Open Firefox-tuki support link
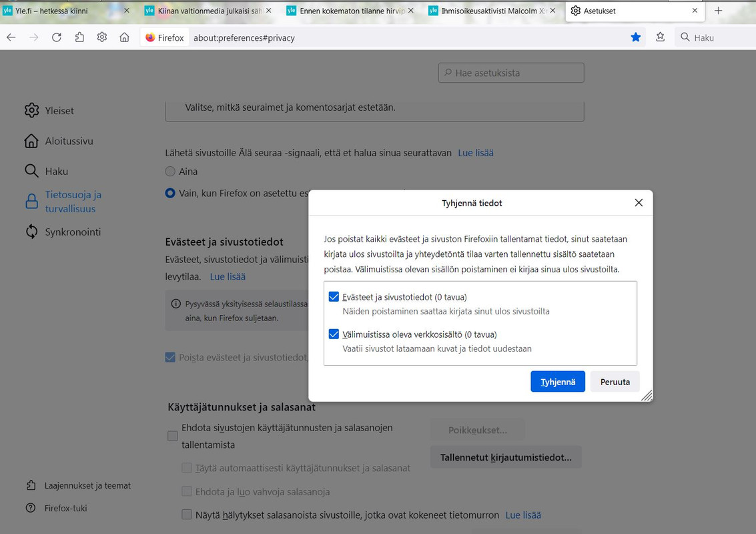This screenshot has height=534, width=756. tap(65, 509)
